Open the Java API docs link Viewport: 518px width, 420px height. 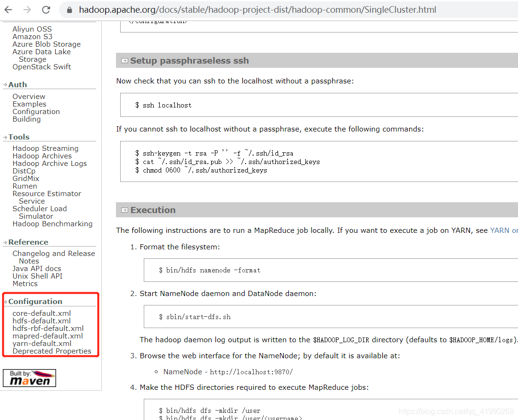37,269
